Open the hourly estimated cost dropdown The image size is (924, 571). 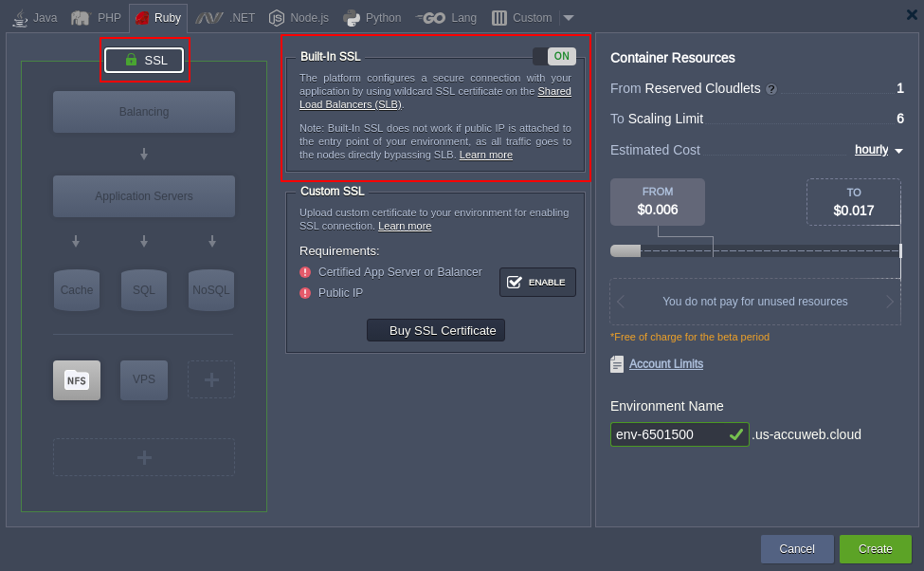click(879, 150)
